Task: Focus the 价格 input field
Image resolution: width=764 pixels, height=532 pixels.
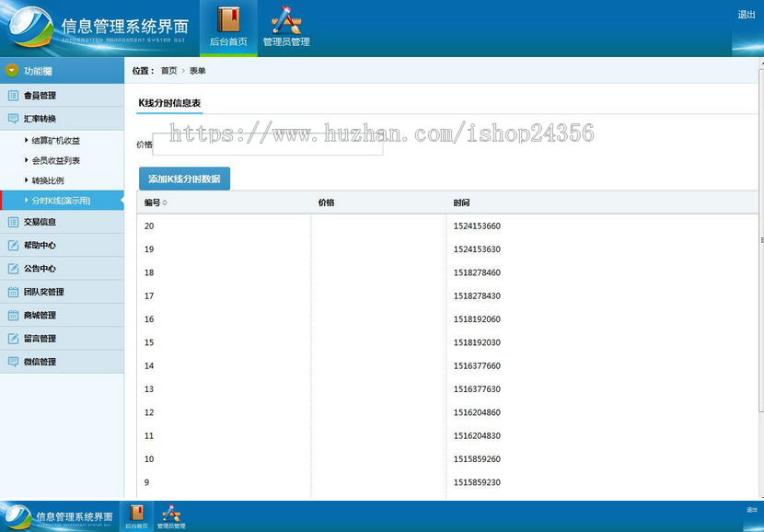Action: click(x=268, y=145)
